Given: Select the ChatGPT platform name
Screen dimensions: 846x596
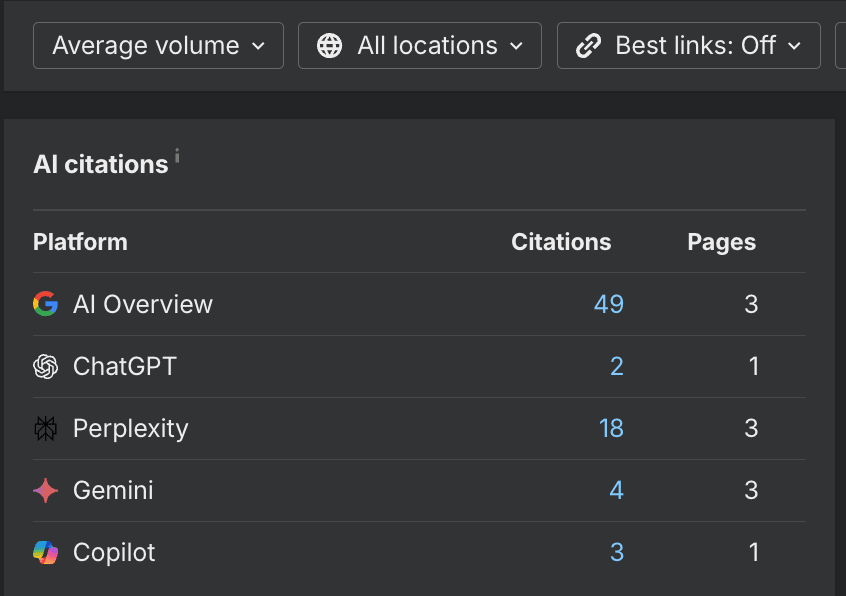Looking at the screenshot, I should click(125, 367).
